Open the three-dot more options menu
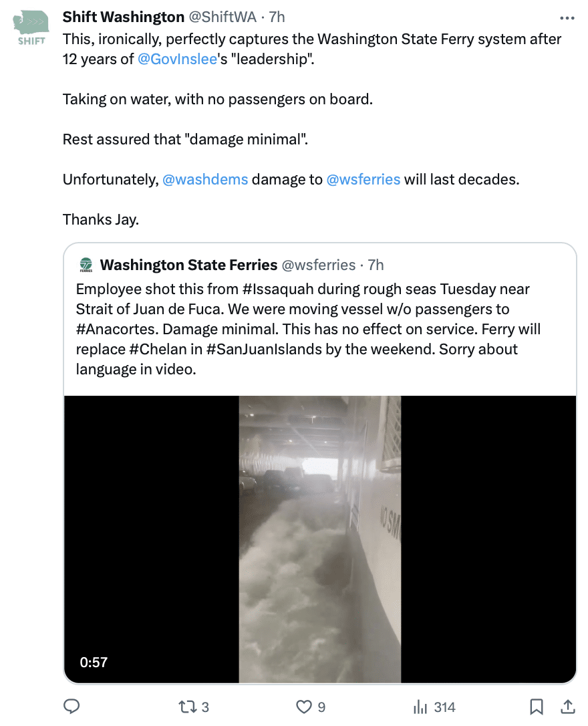This screenshot has width=588, height=726. click(x=567, y=18)
